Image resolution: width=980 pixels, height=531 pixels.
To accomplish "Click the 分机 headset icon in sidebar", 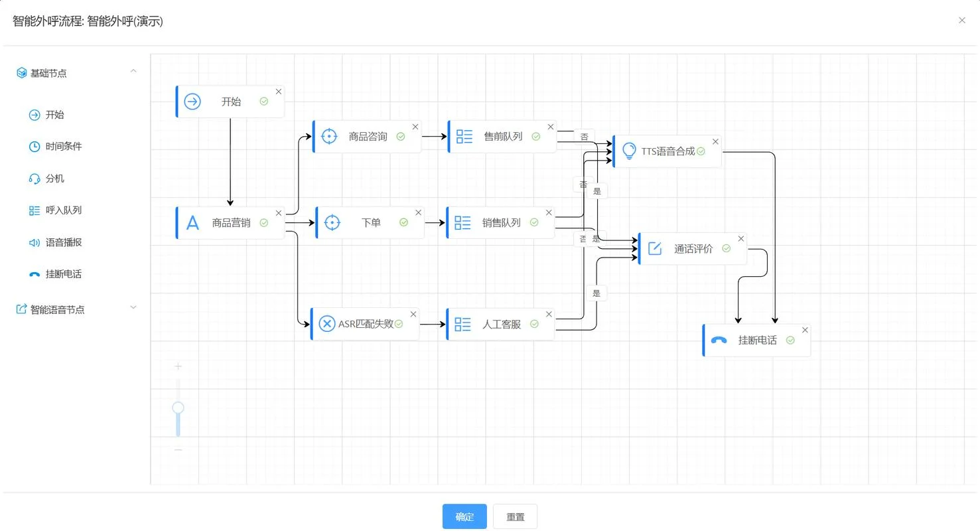I will pos(35,179).
